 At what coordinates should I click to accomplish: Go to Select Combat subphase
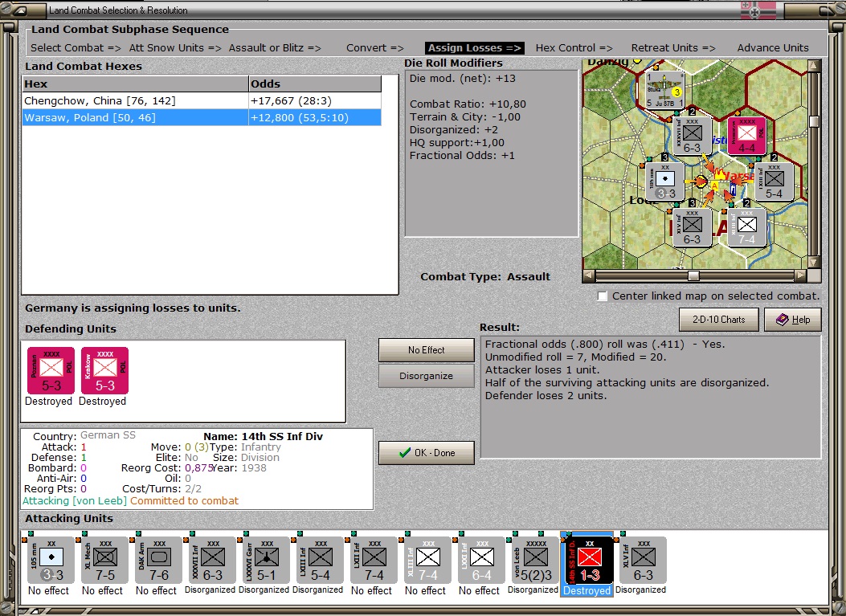point(76,48)
